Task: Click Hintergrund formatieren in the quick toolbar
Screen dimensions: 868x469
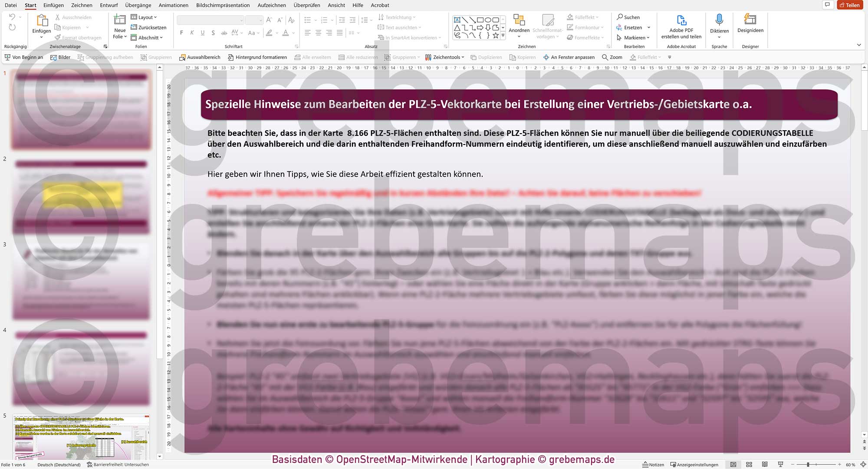Action: 257,57
